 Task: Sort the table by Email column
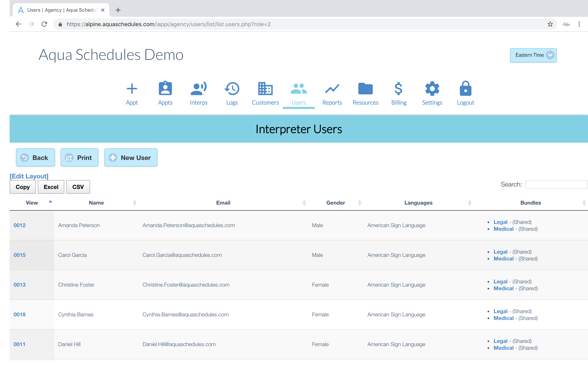coord(223,203)
